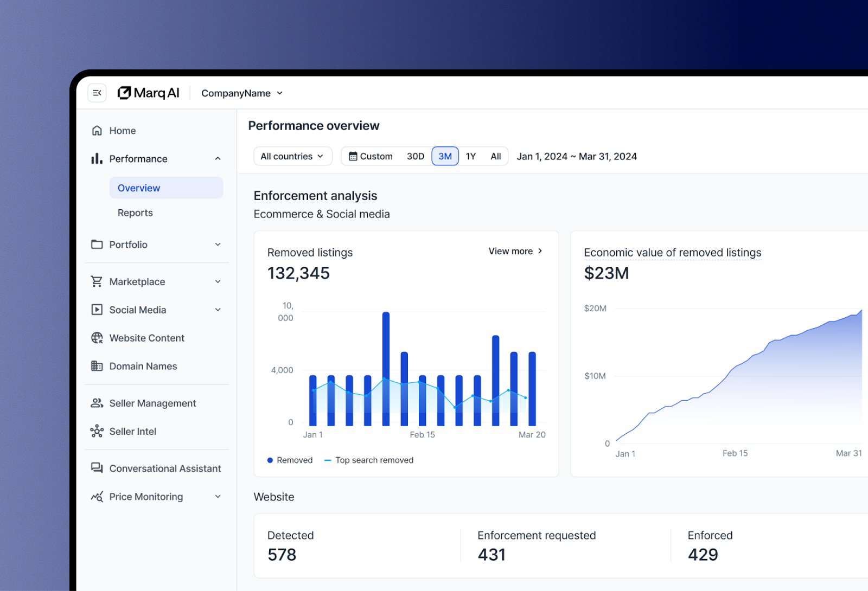Viewport: 868px width, 591px height.
Task: Open the All countries dropdown
Action: pyautogui.click(x=293, y=156)
